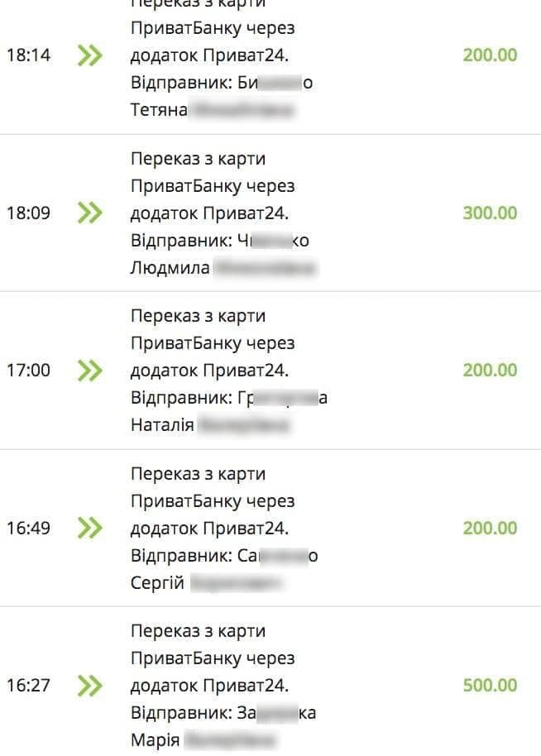
Task: Click the green double-chevron icon for 18:14
Action: 90,55
